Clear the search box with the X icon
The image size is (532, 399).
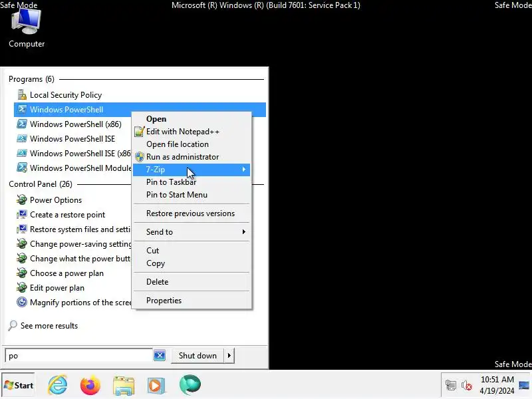click(x=160, y=356)
